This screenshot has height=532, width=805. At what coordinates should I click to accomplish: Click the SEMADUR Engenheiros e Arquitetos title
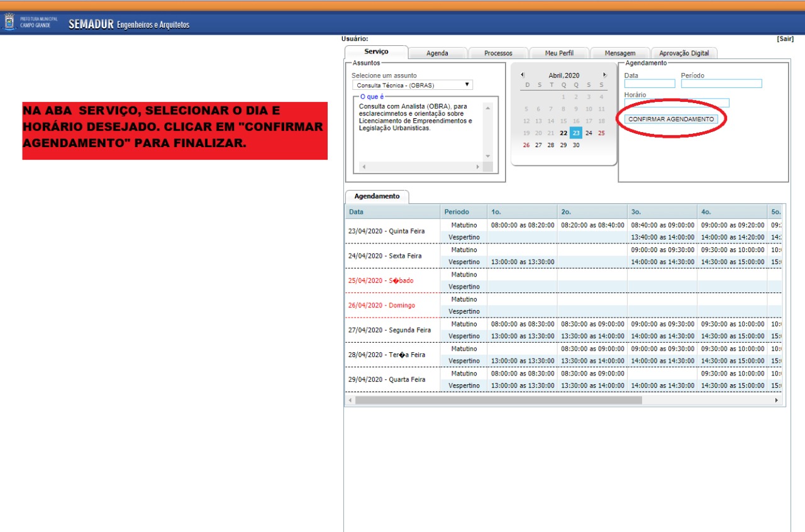click(129, 25)
